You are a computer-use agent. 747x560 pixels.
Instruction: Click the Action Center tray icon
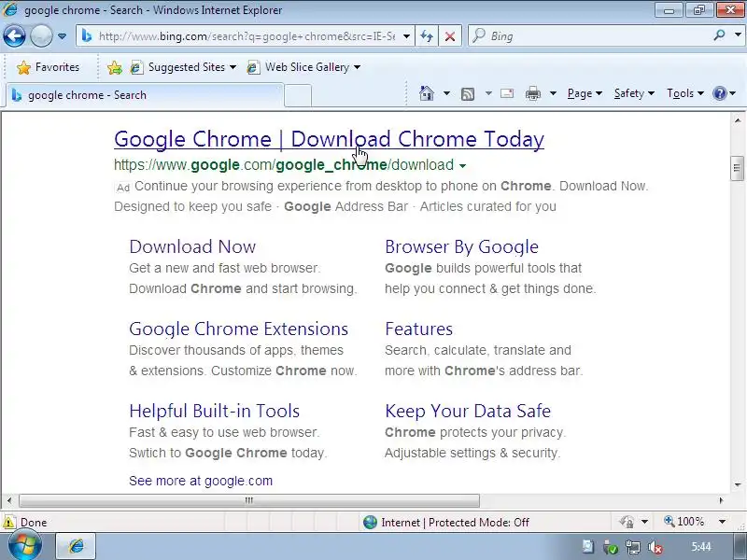tap(587, 547)
